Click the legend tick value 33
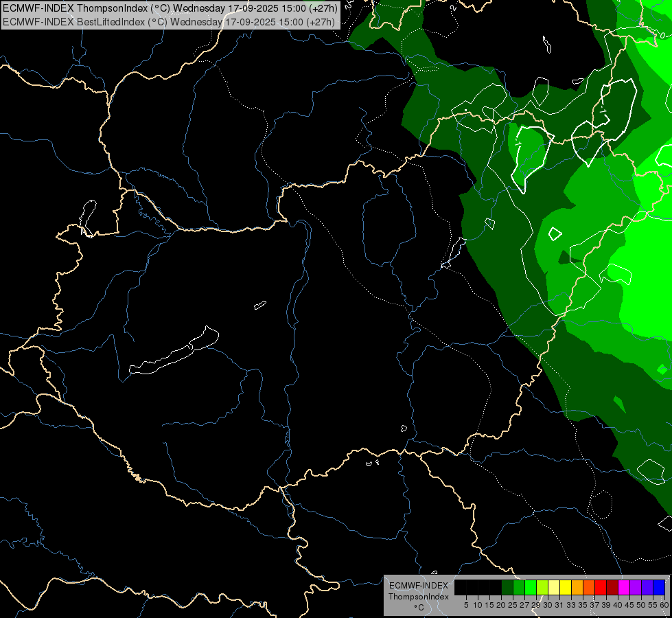Image resolution: width=672 pixels, height=618 pixels. coord(571,605)
